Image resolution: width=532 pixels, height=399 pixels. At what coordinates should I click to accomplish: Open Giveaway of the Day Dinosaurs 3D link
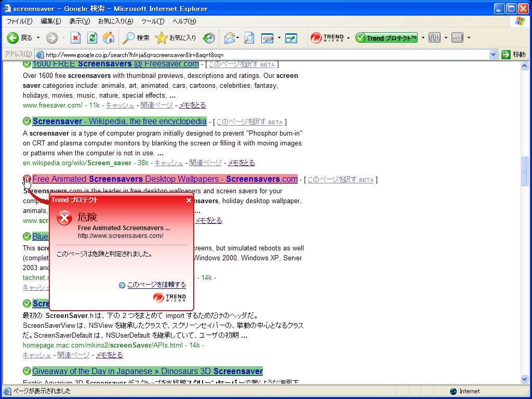148,371
